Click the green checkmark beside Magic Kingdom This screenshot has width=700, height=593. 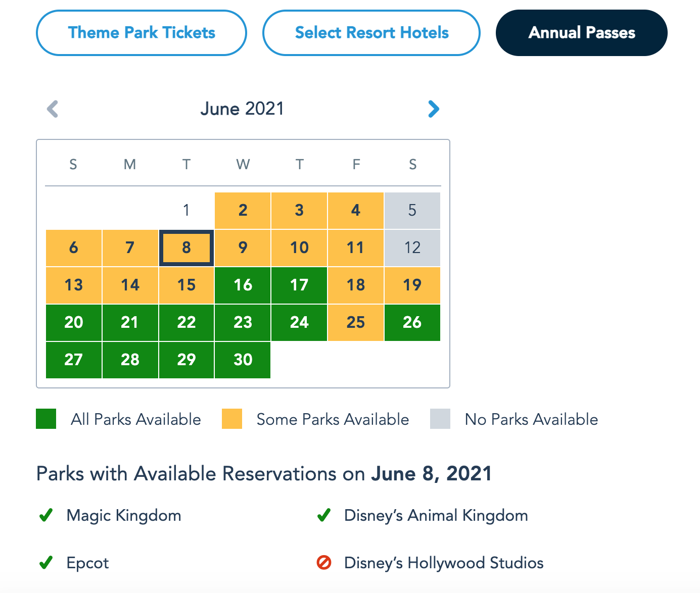(x=46, y=515)
